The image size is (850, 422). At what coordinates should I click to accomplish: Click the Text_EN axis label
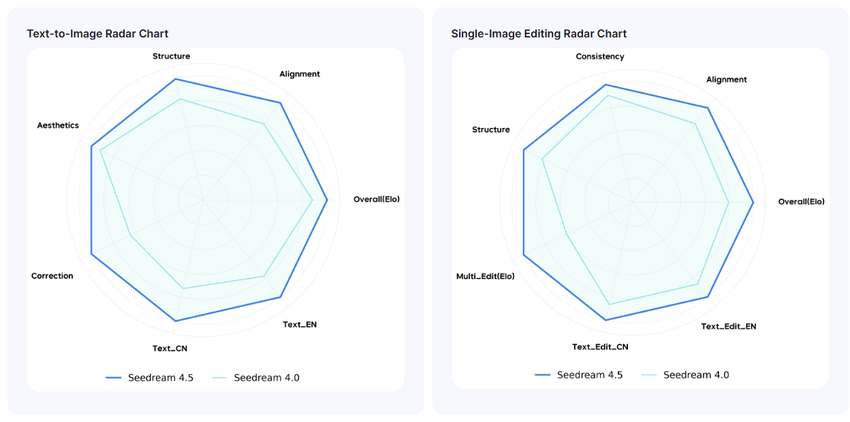click(x=299, y=324)
